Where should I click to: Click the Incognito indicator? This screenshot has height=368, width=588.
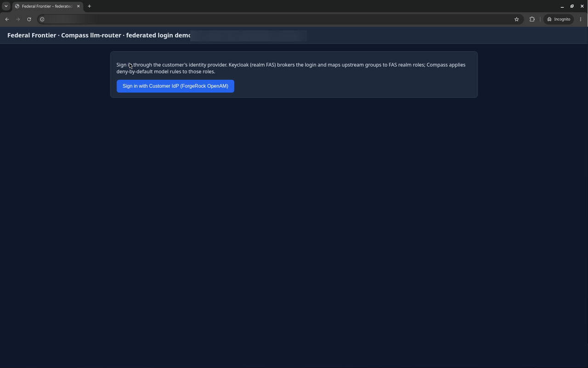click(559, 19)
